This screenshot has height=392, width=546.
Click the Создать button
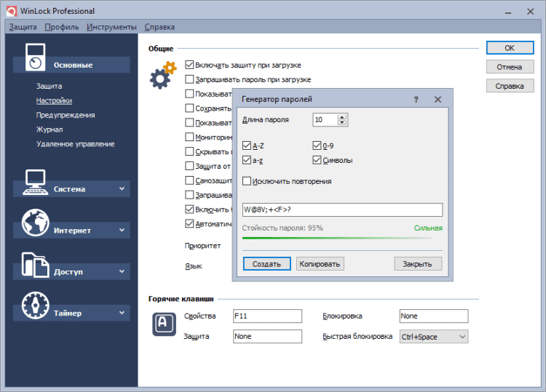tap(266, 264)
